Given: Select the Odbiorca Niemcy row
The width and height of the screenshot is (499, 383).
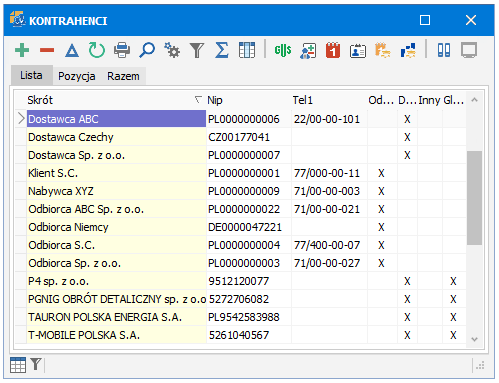Looking at the screenshot, I should point(240,227).
